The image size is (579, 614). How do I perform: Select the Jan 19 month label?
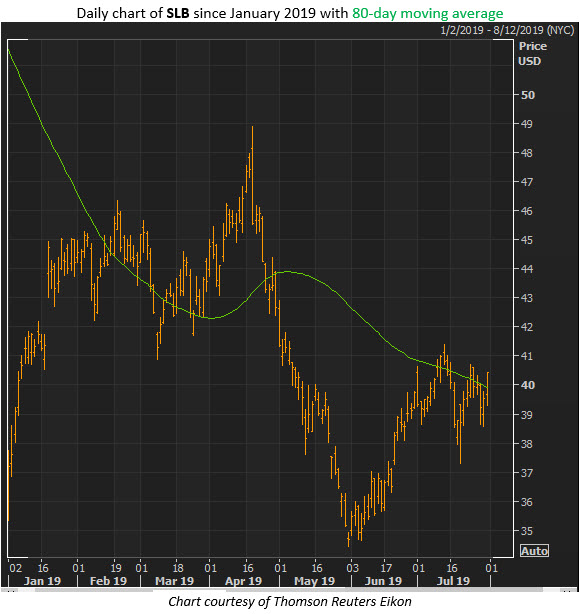coord(42,581)
